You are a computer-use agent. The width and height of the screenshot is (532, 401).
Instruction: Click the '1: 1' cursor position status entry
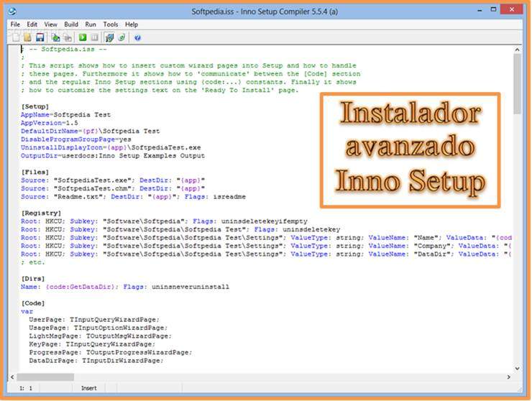[26, 388]
